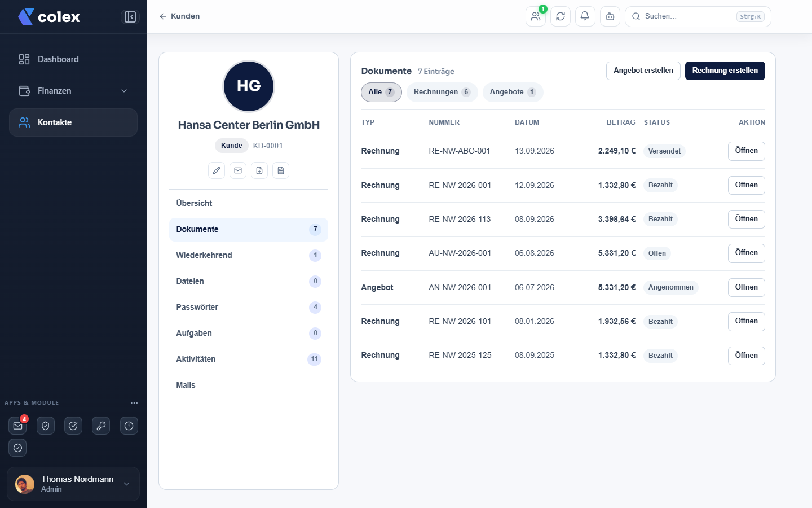Click the HG customer avatar
This screenshot has width=812, height=508.
249,86
